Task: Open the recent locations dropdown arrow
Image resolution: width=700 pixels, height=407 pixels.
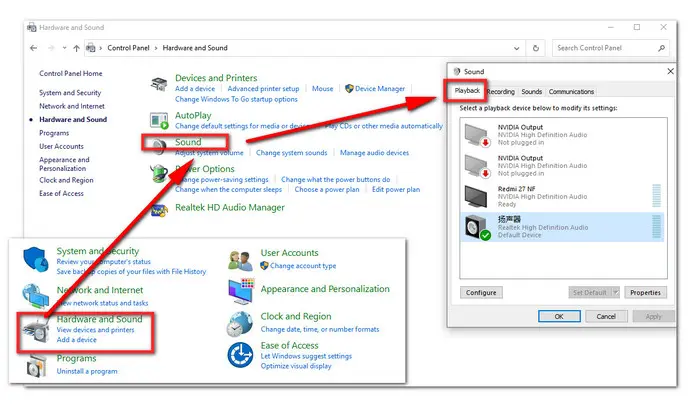Action: click(65, 48)
